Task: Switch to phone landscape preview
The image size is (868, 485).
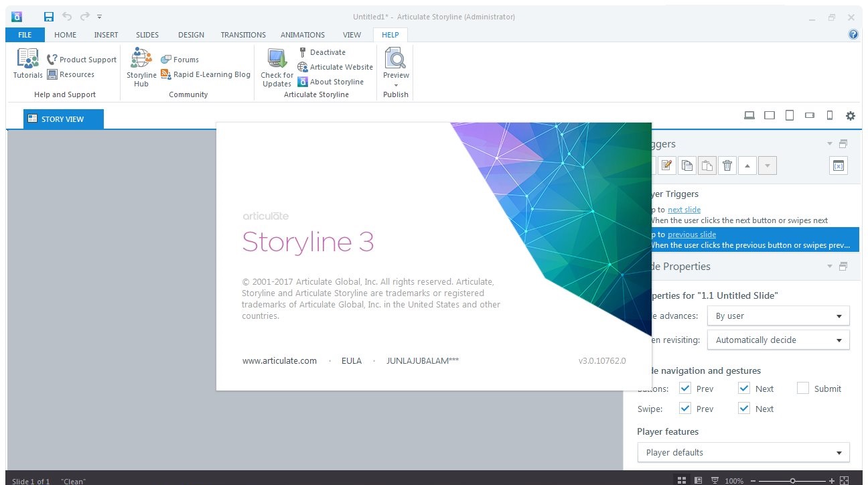Action: click(809, 115)
